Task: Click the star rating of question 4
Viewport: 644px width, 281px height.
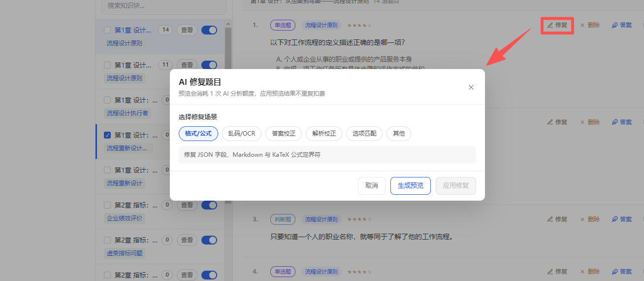Action: (x=359, y=272)
